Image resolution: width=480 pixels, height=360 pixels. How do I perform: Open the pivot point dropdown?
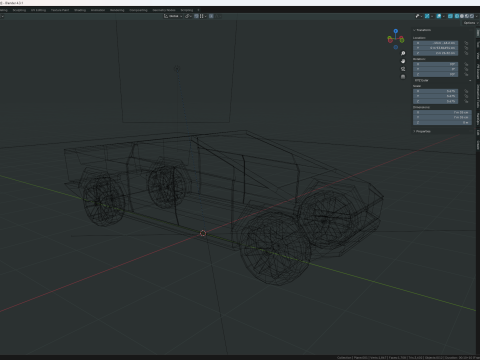coord(189,16)
